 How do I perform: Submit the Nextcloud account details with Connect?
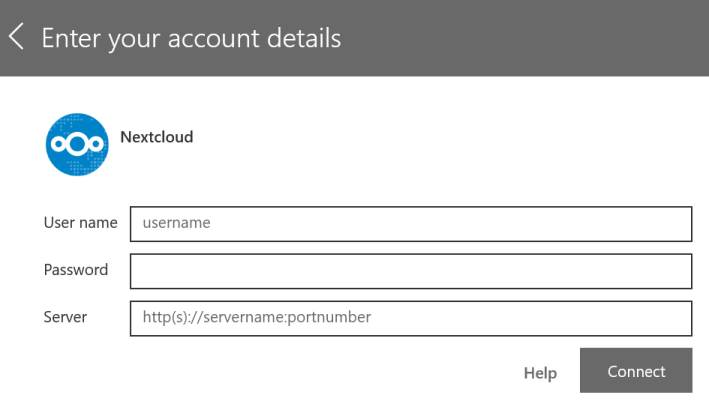click(636, 372)
